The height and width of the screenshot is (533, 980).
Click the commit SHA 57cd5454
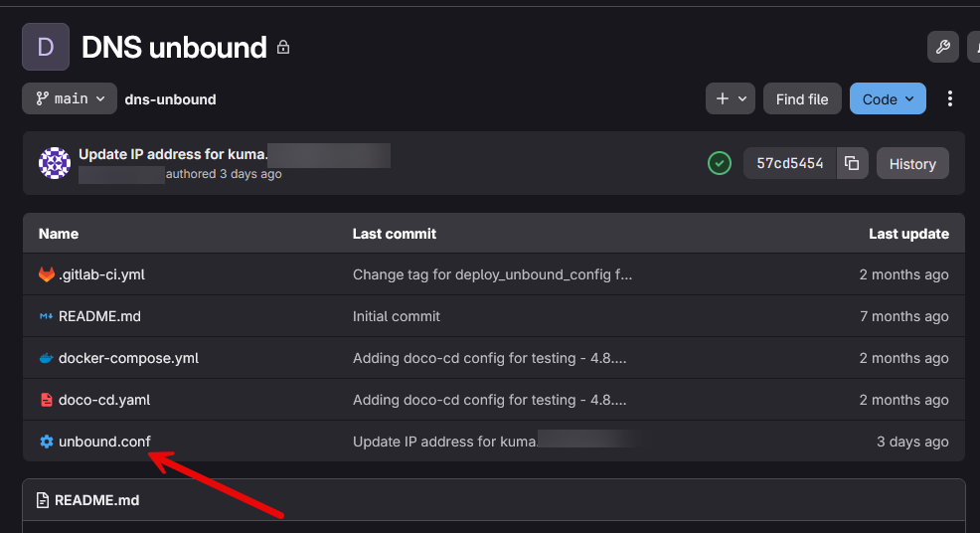pyautogui.click(x=789, y=163)
